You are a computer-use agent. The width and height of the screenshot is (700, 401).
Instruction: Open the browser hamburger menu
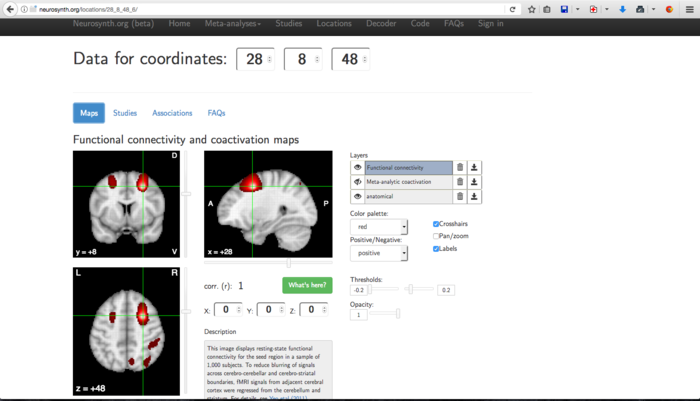tap(689, 9)
